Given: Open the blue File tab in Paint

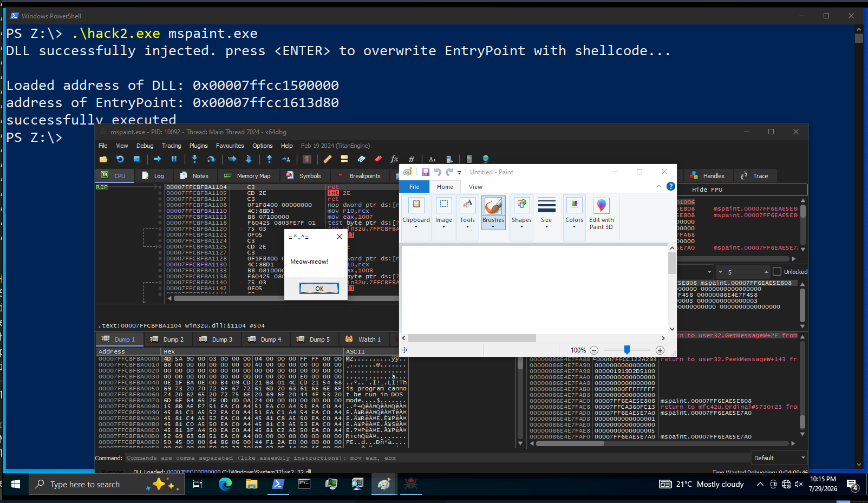Looking at the screenshot, I should 414,187.
